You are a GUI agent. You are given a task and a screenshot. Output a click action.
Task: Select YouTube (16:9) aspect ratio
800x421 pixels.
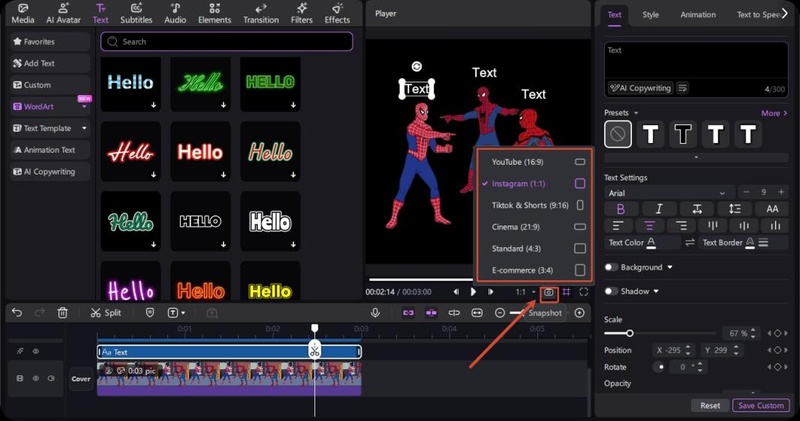pos(535,162)
